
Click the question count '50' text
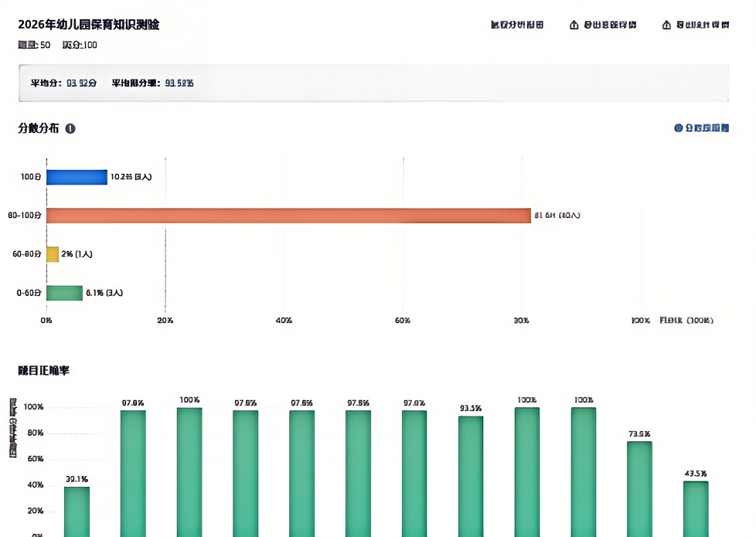click(46, 45)
